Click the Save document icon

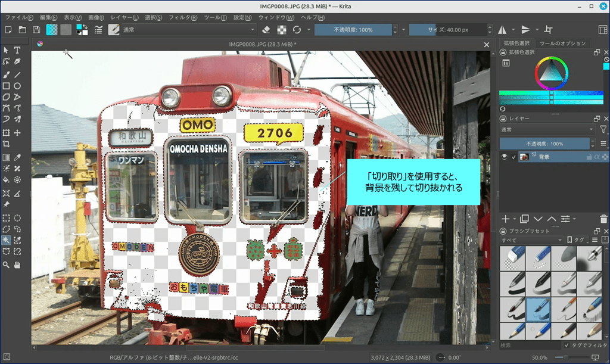pos(36,30)
